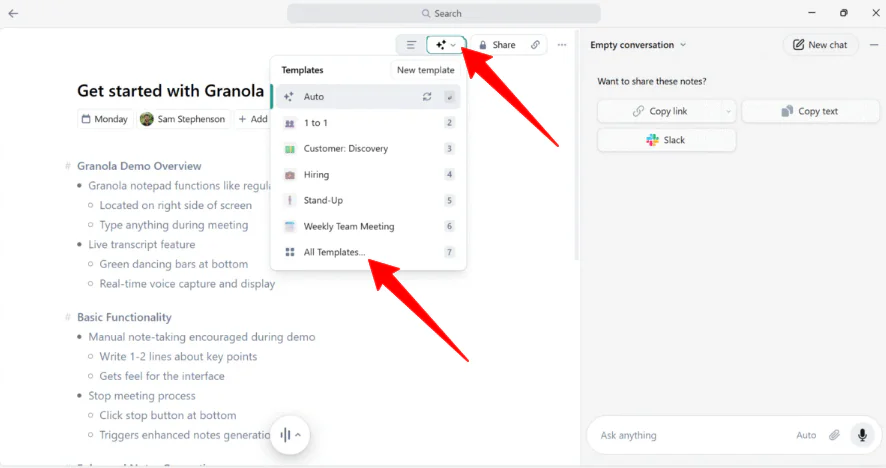Click Stop meeting process bullet
886x468 pixels.
click(142, 396)
